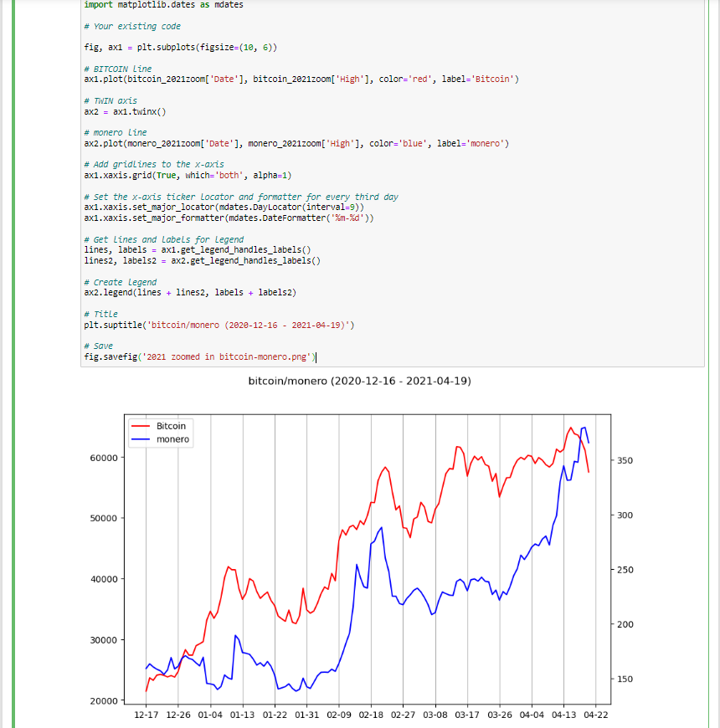
Task: Click the 'ax2 = ax1.twinx()' line
Action: [125, 112]
